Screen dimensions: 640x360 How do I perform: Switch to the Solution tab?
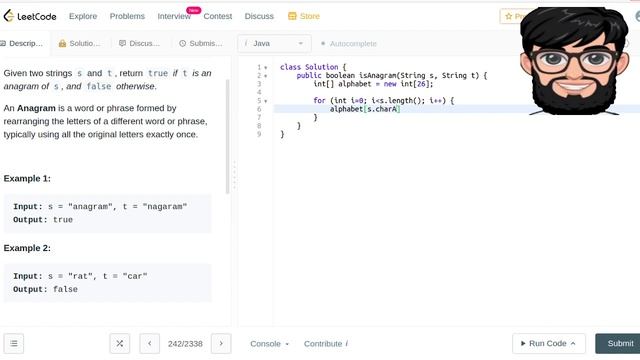point(79,43)
